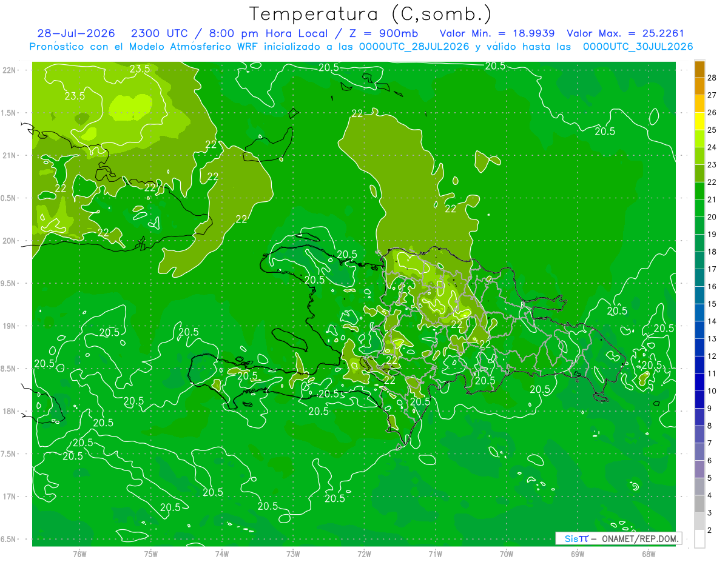Viewport: 728px width, 562px height.
Task: Click the 21N latitude axis label
Action: point(8,156)
